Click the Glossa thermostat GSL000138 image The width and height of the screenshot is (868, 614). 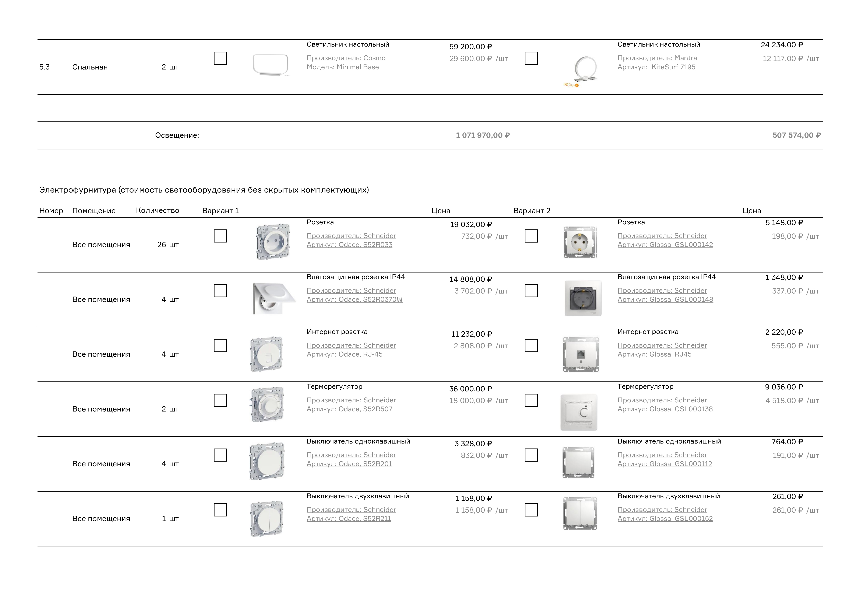pos(579,413)
